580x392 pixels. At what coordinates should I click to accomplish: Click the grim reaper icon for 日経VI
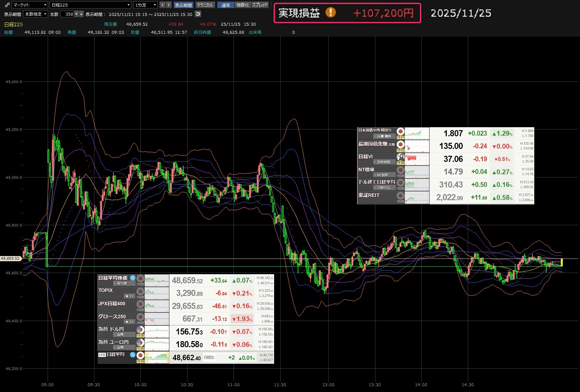click(401, 157)
